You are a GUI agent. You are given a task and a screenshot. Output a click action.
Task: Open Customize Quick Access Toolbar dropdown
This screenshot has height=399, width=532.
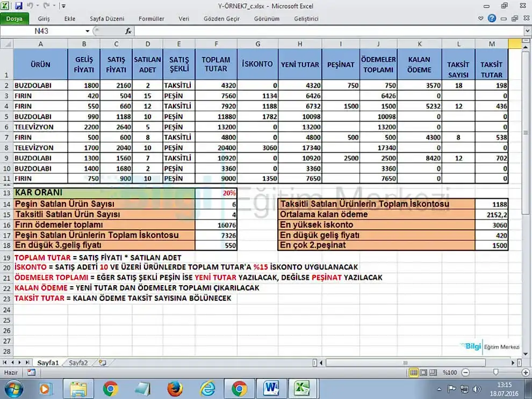pos(63,6)
